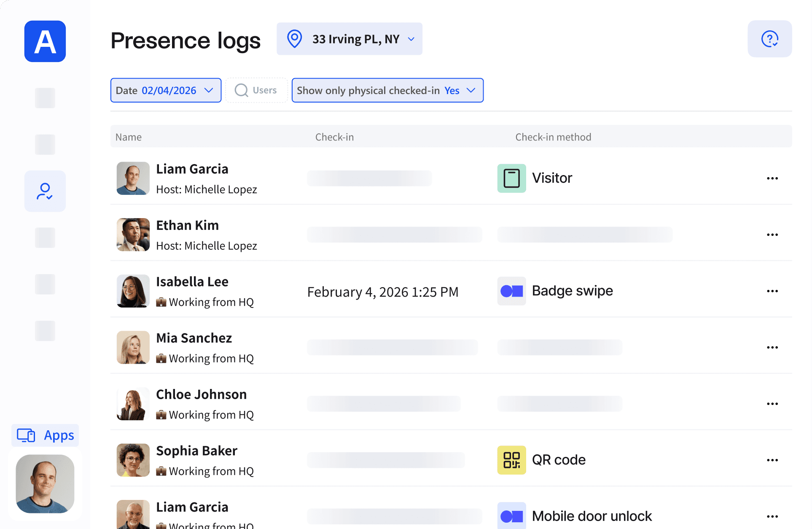Click the Badge swipe icon on Isabella Lee's row
The height and width of the screenshot is (529, 812).
tap(511, 291)
